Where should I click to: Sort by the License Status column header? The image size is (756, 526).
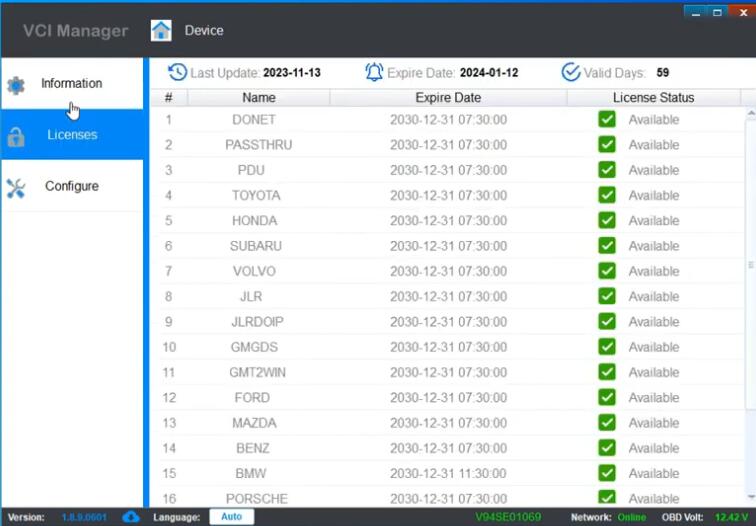pos(654,98)
